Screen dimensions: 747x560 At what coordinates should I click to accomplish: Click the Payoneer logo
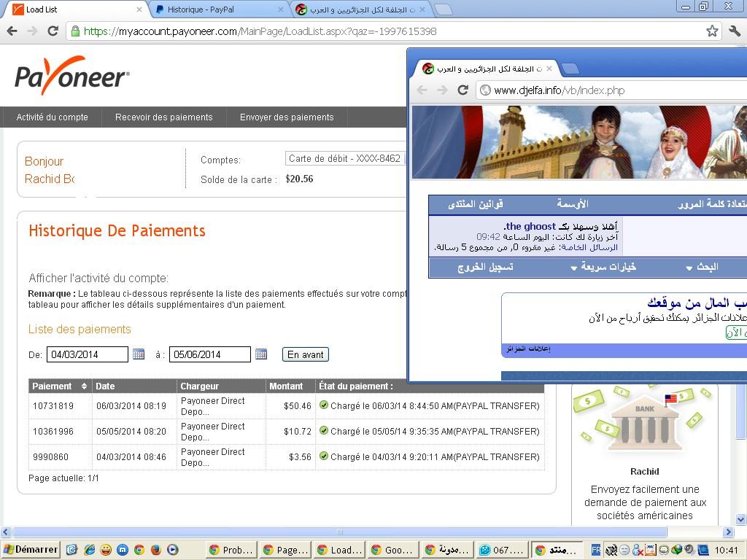click(x=72, y=76)
